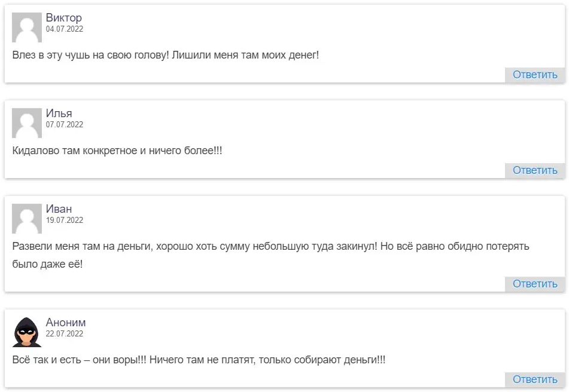Hit Ответить on the Аноним comment
The image size is (569, 392).
pyautogui.click(x=534, y=378)
